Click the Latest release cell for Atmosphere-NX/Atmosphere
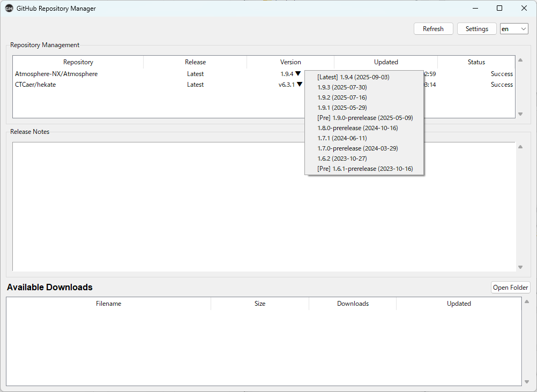The width and height of the screenshot is (537, 392). pos(195,73)
